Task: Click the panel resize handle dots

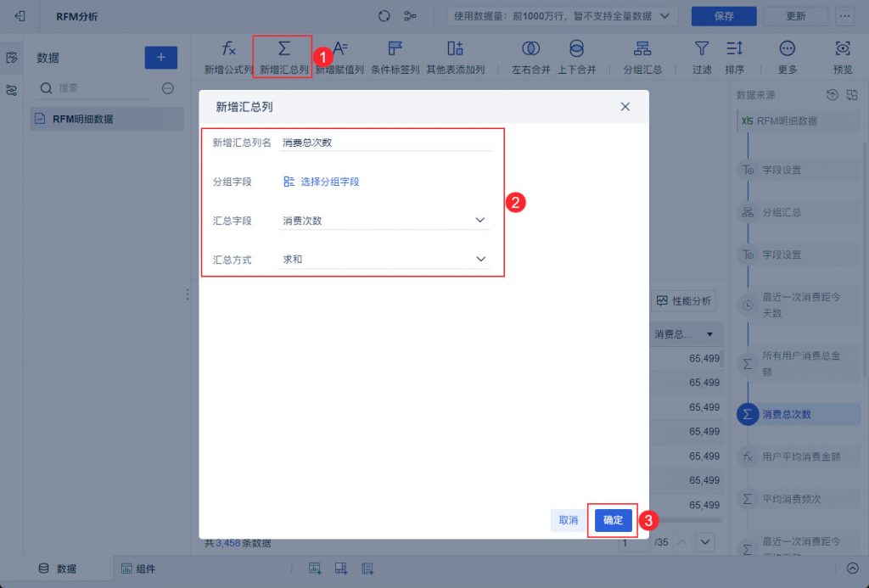Action: [188, 294]
